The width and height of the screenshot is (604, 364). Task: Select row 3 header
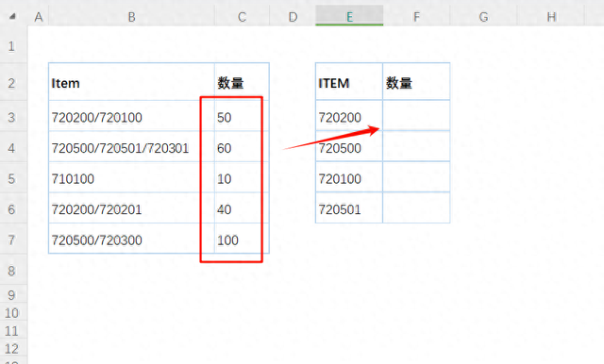[x=11, y=117]
